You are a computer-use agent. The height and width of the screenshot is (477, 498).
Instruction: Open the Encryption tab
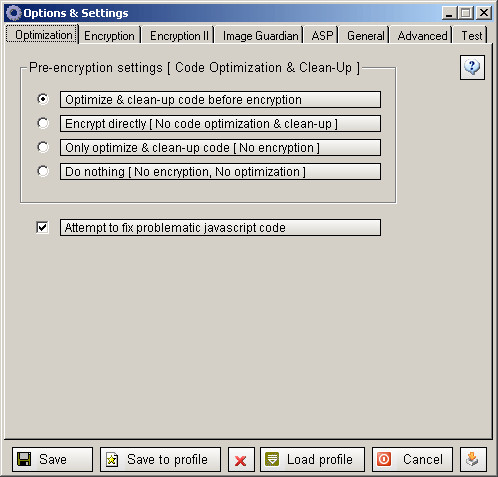[x=109, y=36]
